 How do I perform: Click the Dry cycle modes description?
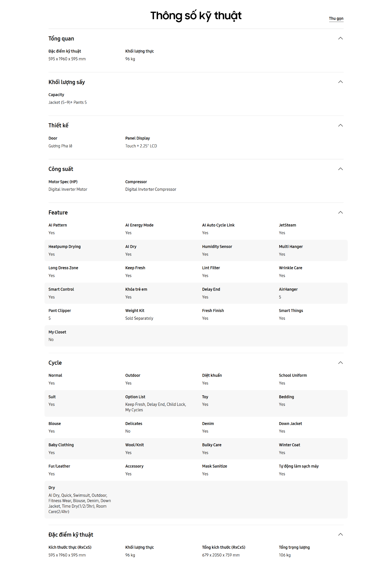(x=79, y=503)
